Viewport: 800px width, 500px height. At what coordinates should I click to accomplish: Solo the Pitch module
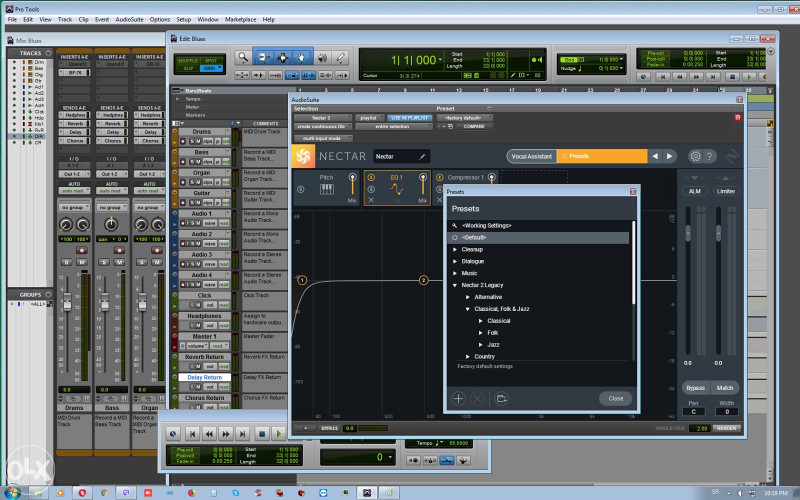pyautogui.click(x=301, y=189)
